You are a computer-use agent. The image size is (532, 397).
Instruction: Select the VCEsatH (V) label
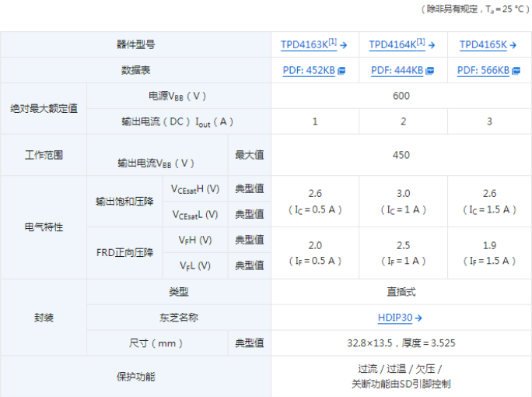(195, 189)
